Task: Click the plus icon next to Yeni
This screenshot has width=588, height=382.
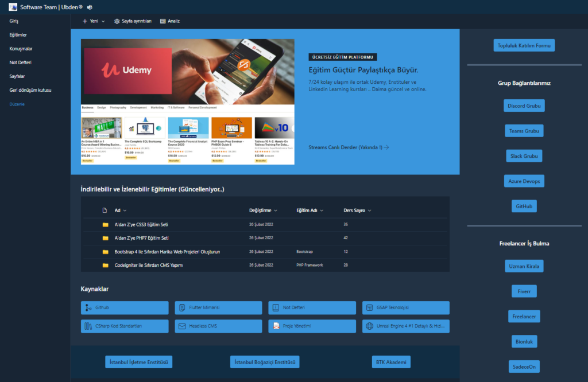Action: point(85,21)
